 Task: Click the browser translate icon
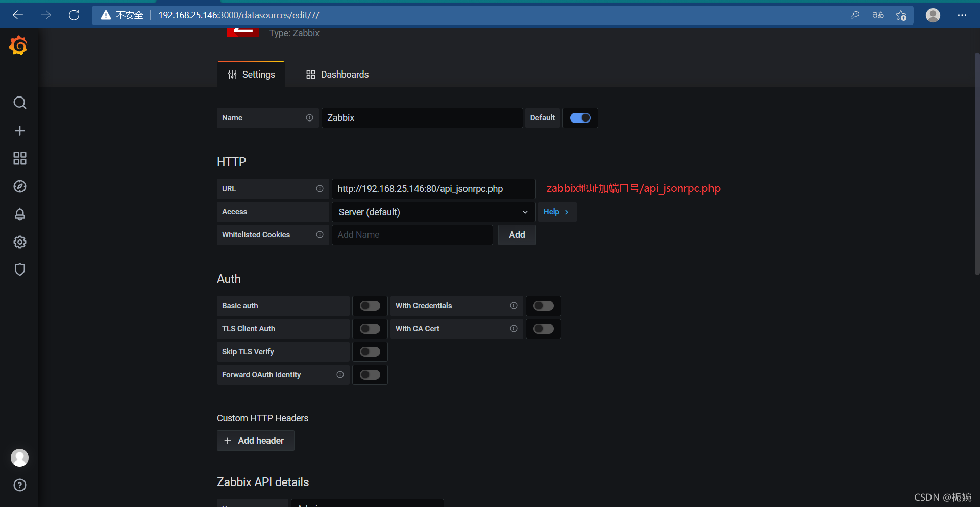pyautogui.click(x=878, y=15)
